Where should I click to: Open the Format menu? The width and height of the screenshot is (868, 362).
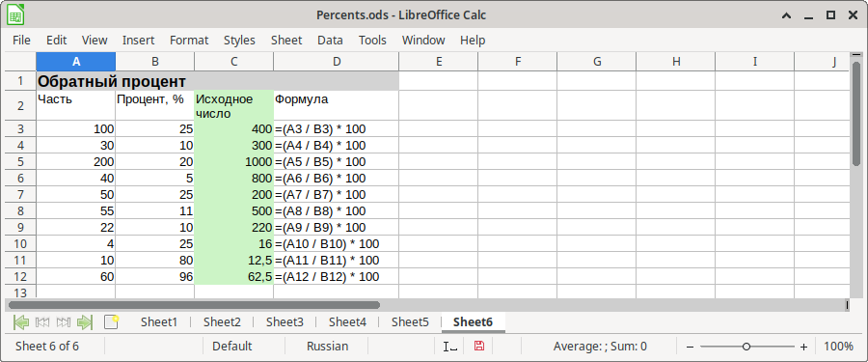pyautogui.click(x=189, y=40)
